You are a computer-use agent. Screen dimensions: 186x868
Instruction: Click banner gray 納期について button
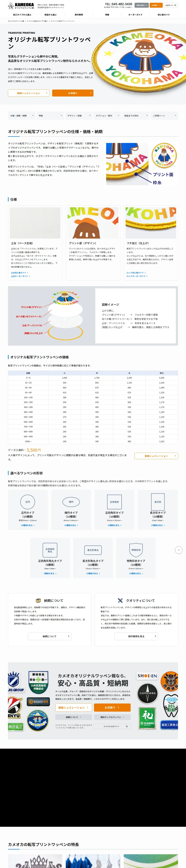(73, 717)
